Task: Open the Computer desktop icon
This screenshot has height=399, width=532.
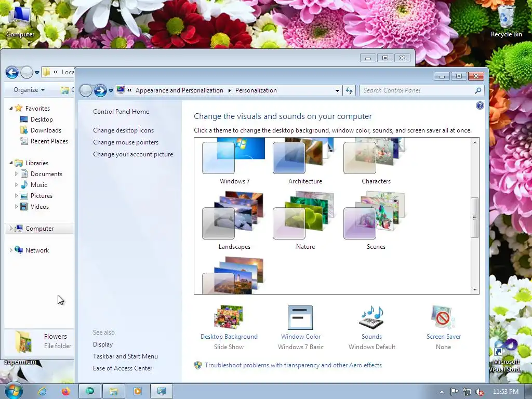Action: tap(20, 21)
